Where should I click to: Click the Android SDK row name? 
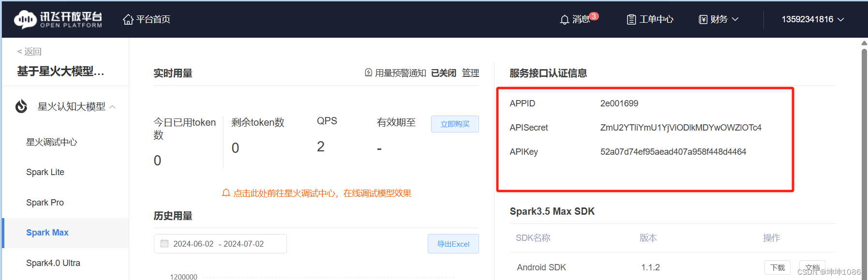point(541,267)
